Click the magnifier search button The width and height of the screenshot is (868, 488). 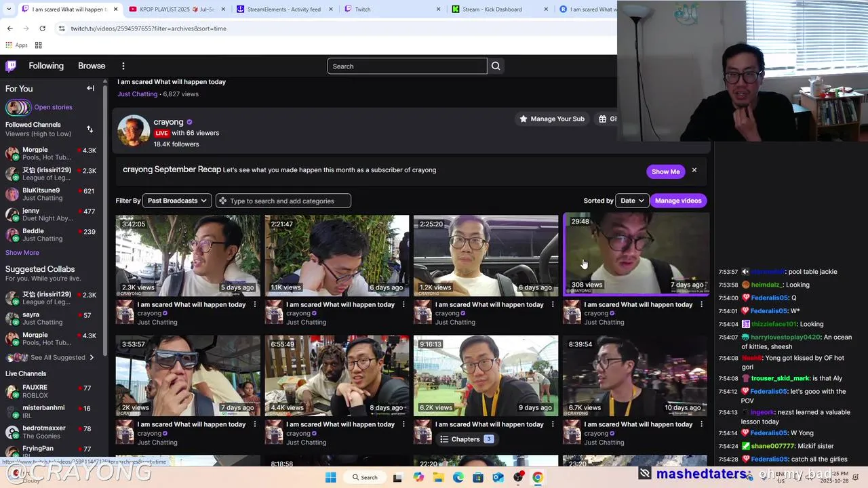(x=496, y=66)
